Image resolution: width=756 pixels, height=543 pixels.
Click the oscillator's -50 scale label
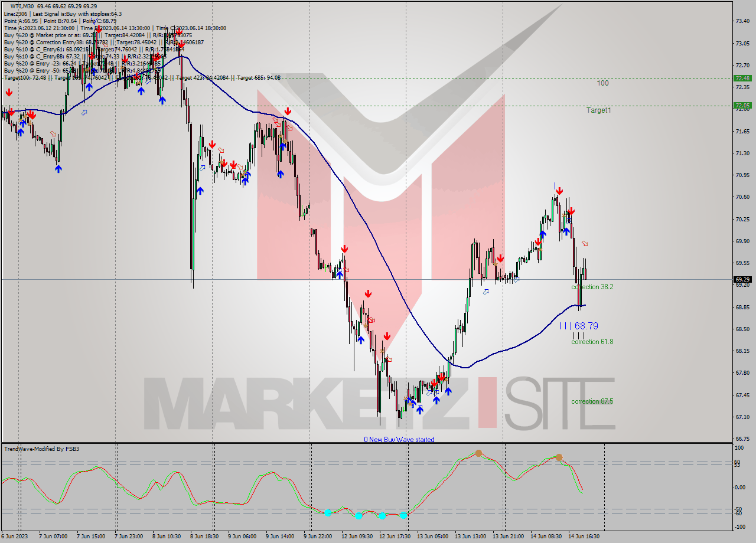click(739, 509)
